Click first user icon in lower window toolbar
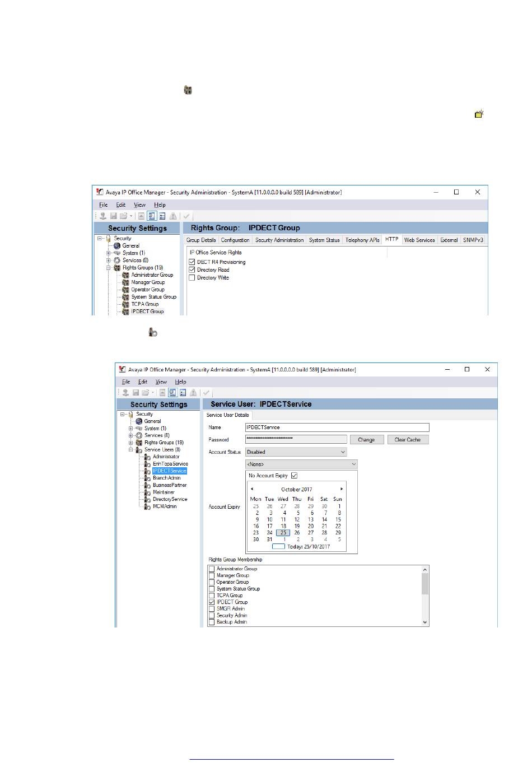The height and width of the screenshot is (767, 532). click(x=125, y=393)
